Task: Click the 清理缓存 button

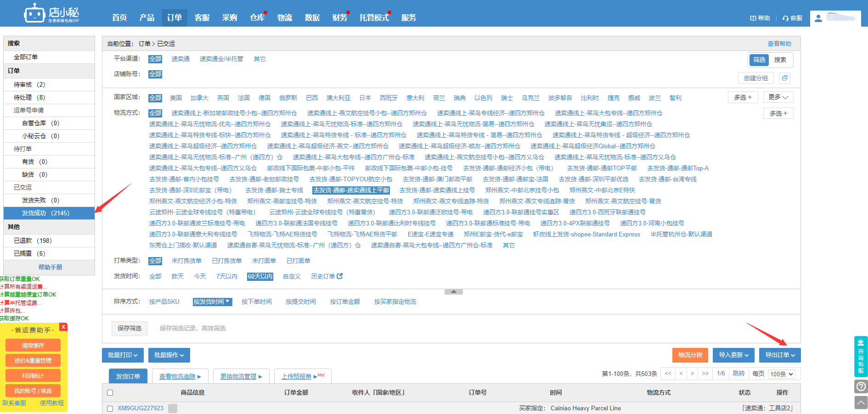Action: coord(33,345)
